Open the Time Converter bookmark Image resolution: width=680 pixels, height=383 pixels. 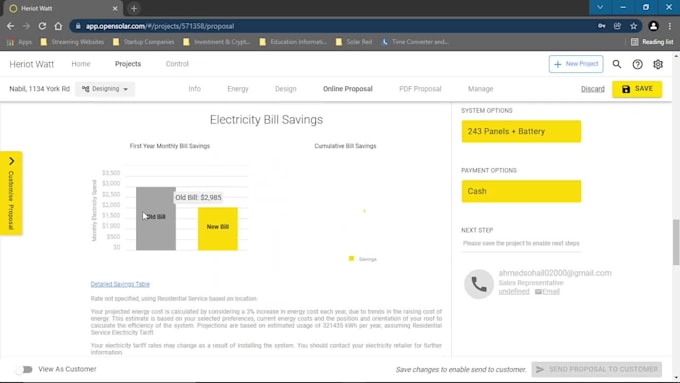pyautogui.click(x=415, y=42)
